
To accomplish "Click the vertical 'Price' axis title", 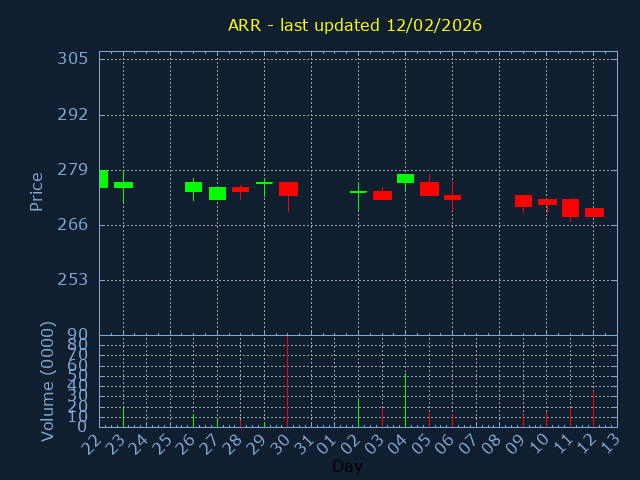I will click(36, 192).
